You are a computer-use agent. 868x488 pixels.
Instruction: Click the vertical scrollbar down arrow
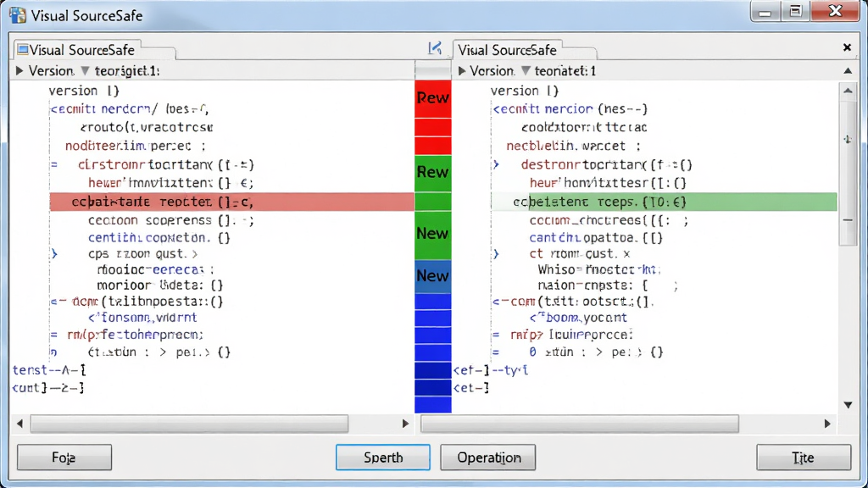tap(848, 405)
